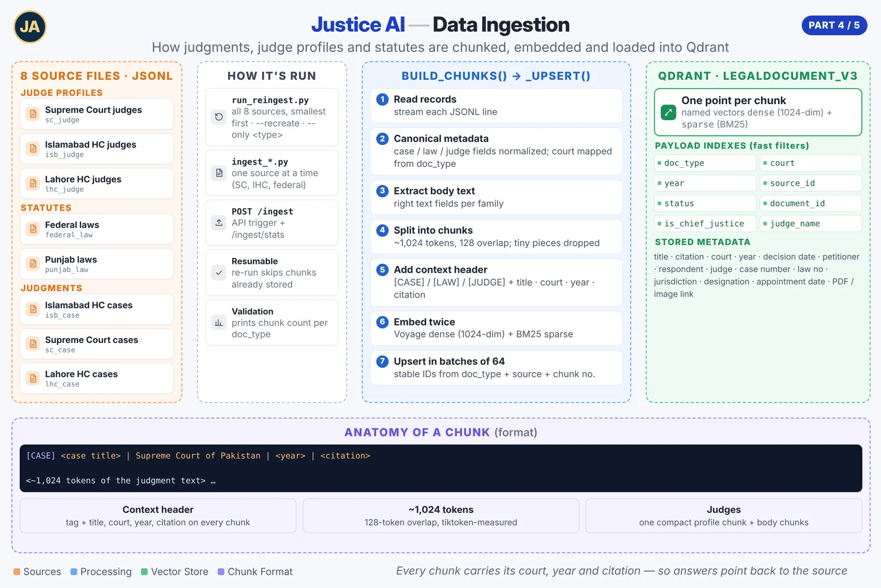Select the court payload index chip
This screenshot has height=588, width=881.
(x=811, y=163)
